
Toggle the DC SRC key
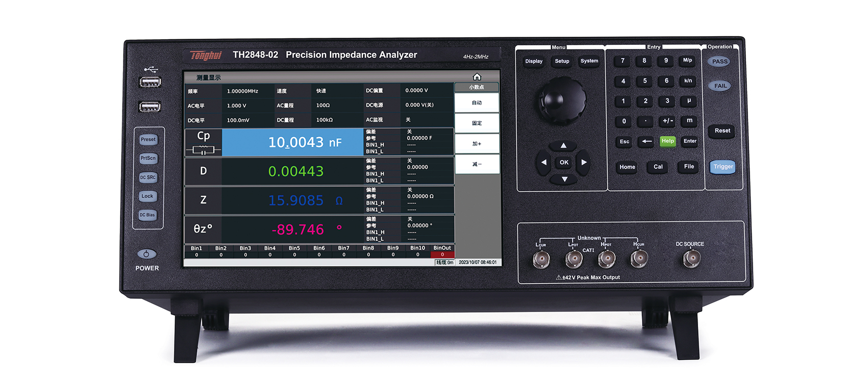pos(147,177)
